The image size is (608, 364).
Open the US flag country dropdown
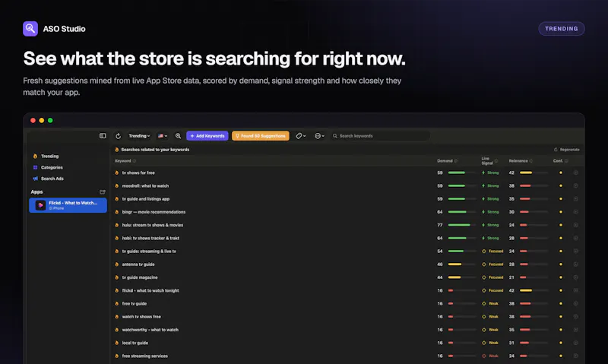(163, 136)
